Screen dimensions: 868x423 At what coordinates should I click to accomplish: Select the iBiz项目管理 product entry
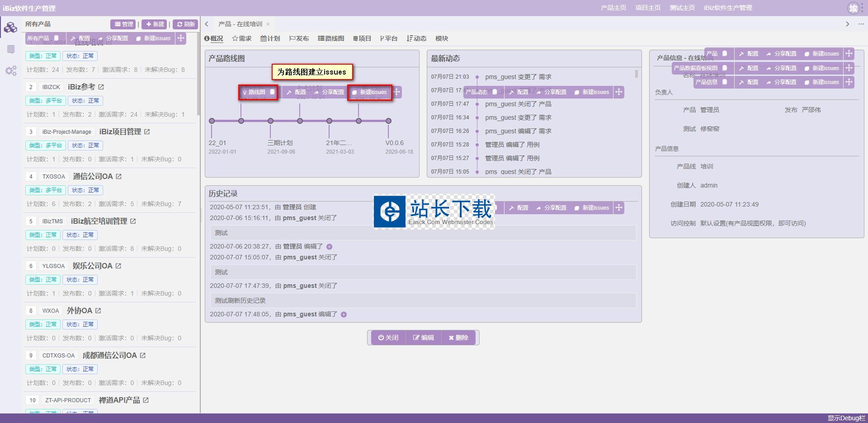pos(120,132)
